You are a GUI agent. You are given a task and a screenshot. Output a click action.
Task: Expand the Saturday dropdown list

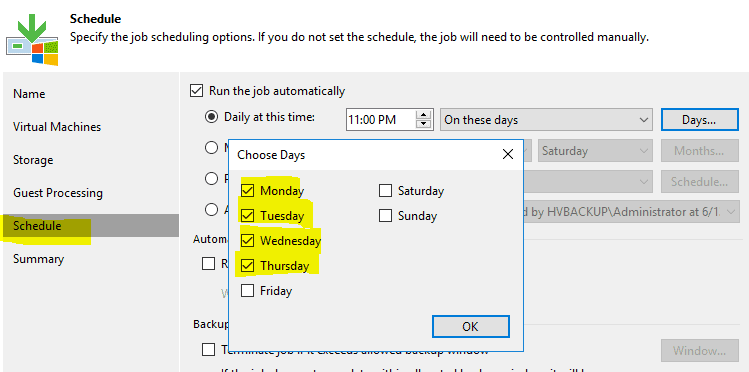[x=595, y=151]
